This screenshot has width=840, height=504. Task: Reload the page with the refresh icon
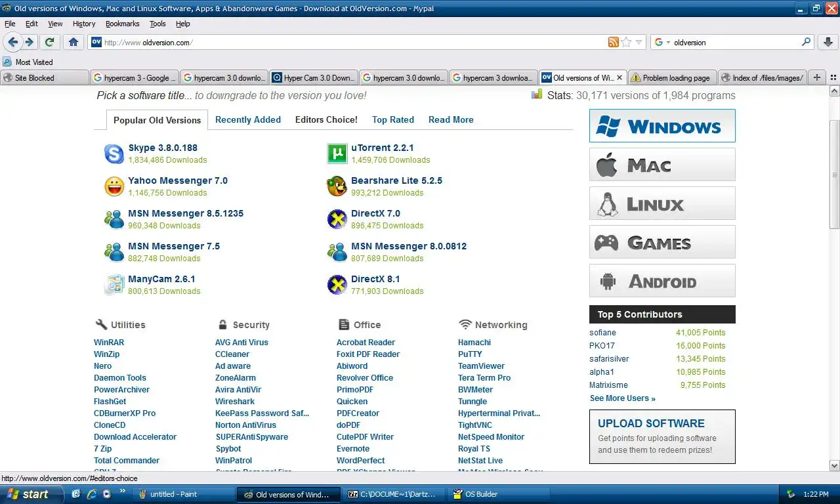pyautogui.click(x=49, y=42)
